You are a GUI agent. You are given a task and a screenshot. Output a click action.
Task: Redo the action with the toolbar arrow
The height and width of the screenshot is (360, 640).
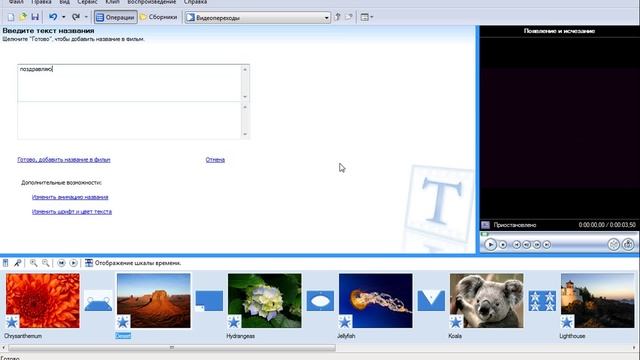pos(76,17)
